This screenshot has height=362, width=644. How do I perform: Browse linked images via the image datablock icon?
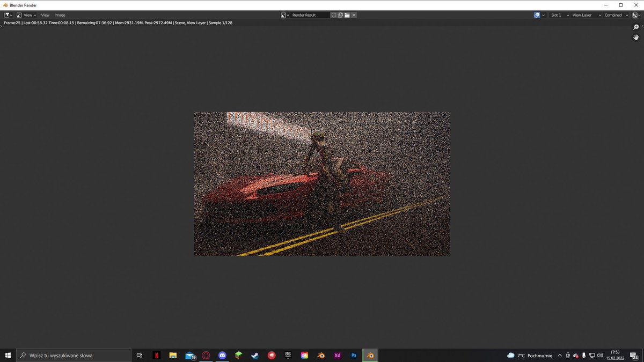coord(285,15)
